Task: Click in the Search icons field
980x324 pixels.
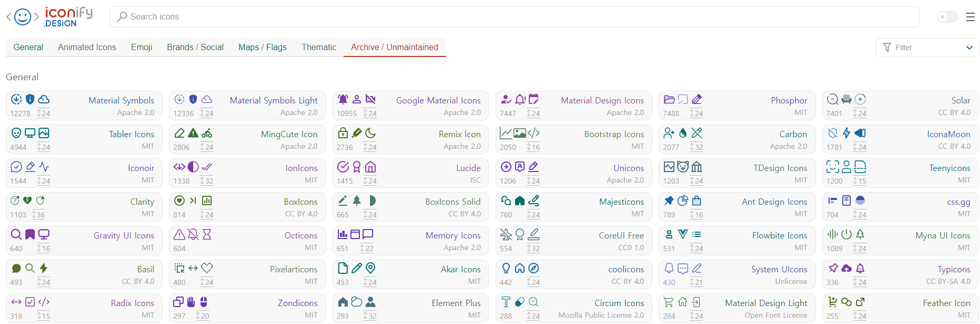Action: click(515, 17)
